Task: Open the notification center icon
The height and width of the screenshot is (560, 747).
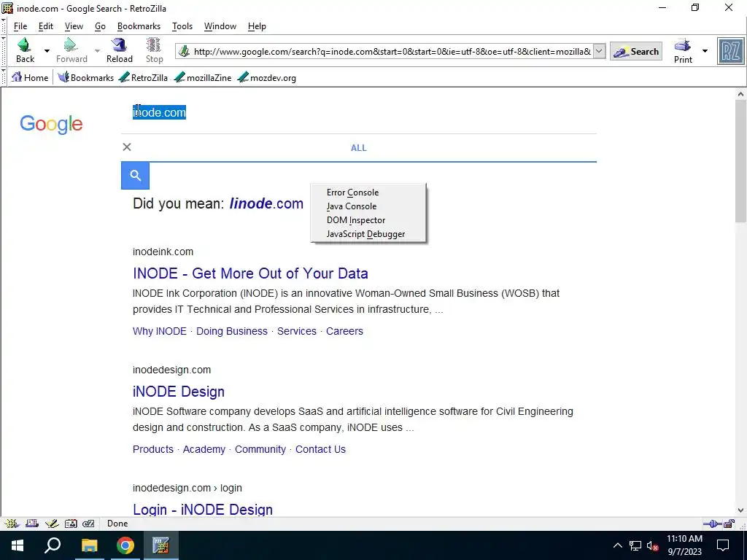Action: pyautogui.click(x=723, y=545)
